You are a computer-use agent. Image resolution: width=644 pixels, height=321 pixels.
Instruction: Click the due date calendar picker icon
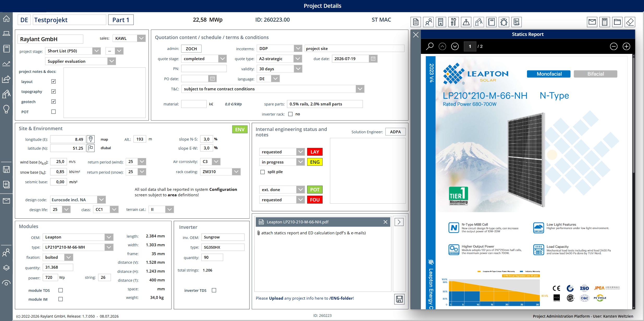tap(373, 59)
